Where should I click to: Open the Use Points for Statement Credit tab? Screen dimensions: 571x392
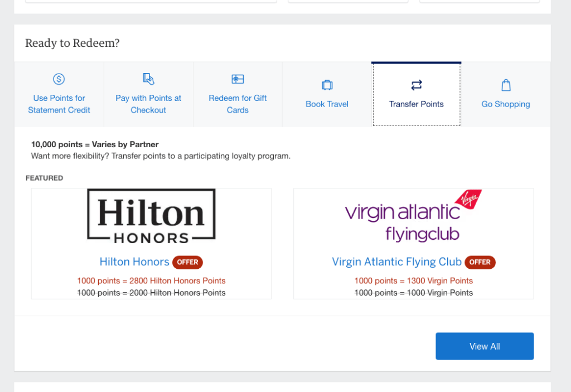point(59,104)
